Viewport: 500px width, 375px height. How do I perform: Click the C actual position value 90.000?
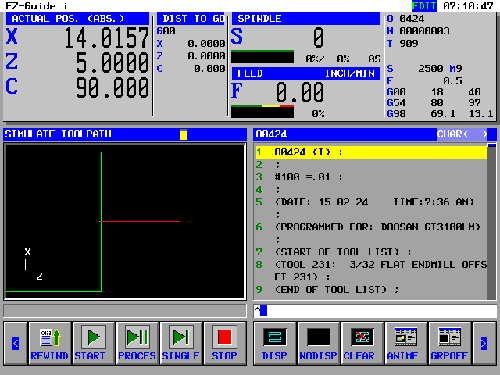click(x=112, y=87)
